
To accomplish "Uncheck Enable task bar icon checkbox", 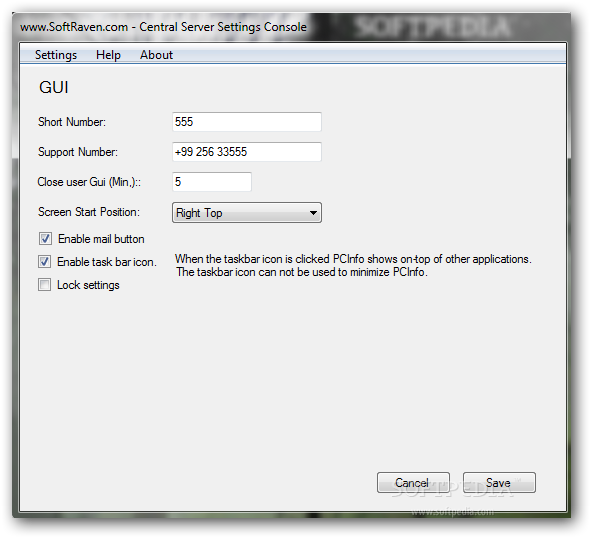I will point(44,262).
